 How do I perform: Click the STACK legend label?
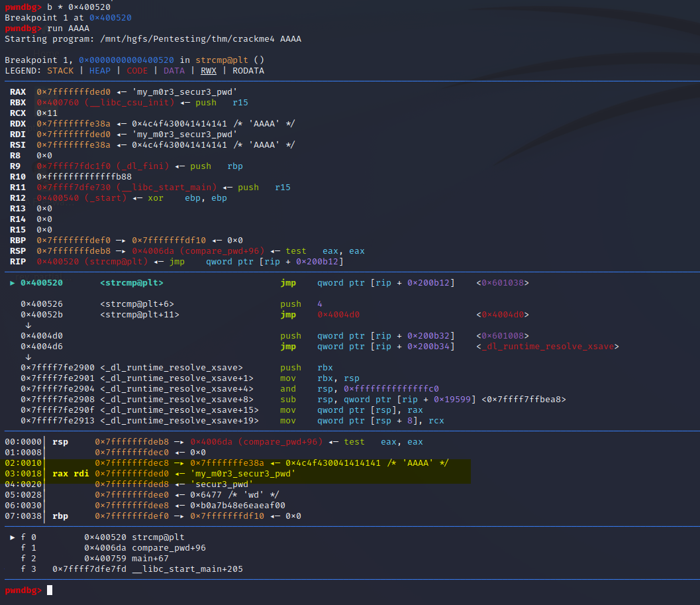(x=60, y=70)
